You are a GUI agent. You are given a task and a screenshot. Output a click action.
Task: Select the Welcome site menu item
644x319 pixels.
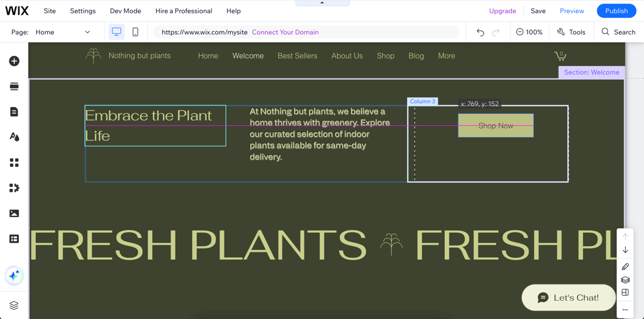pyautogui.click(x=248, y=55)
